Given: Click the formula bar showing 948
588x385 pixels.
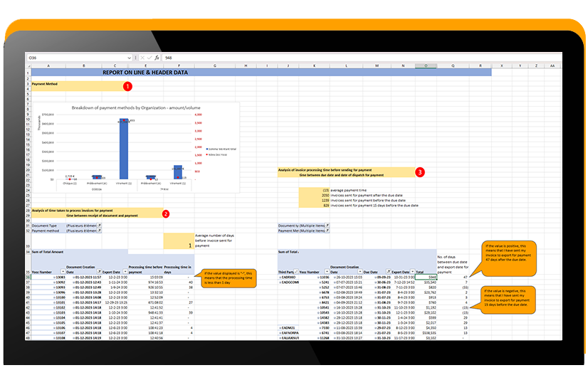Looking at the screenshot, I should click(x=362, y=58).
